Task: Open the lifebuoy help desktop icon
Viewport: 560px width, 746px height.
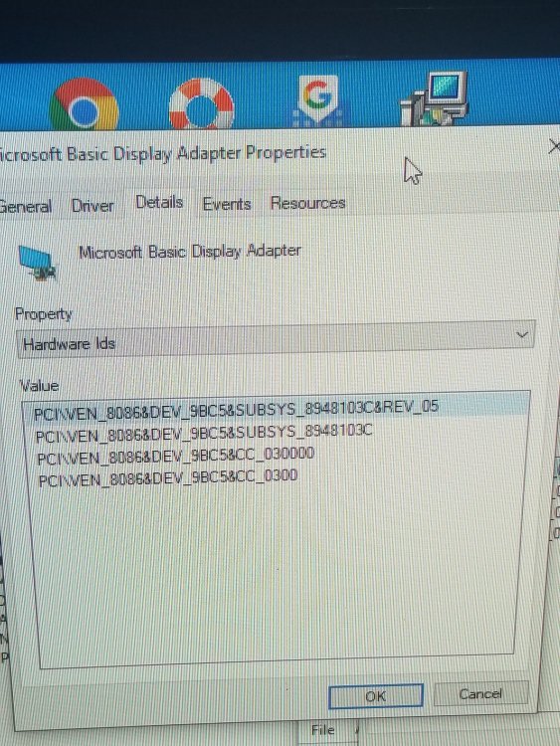Action: point(201,104)
